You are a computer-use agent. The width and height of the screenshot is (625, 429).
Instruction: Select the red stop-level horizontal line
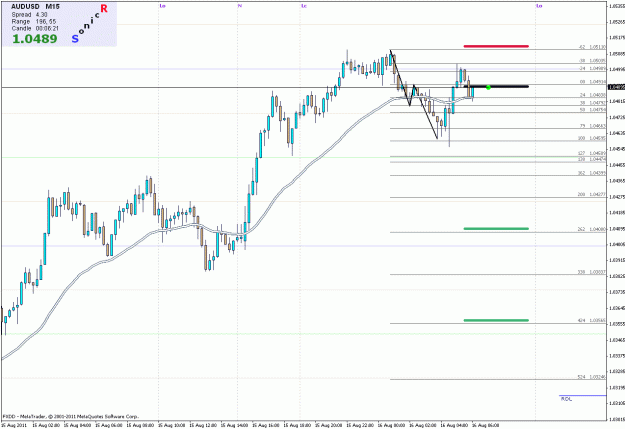(x=496, y=46)
